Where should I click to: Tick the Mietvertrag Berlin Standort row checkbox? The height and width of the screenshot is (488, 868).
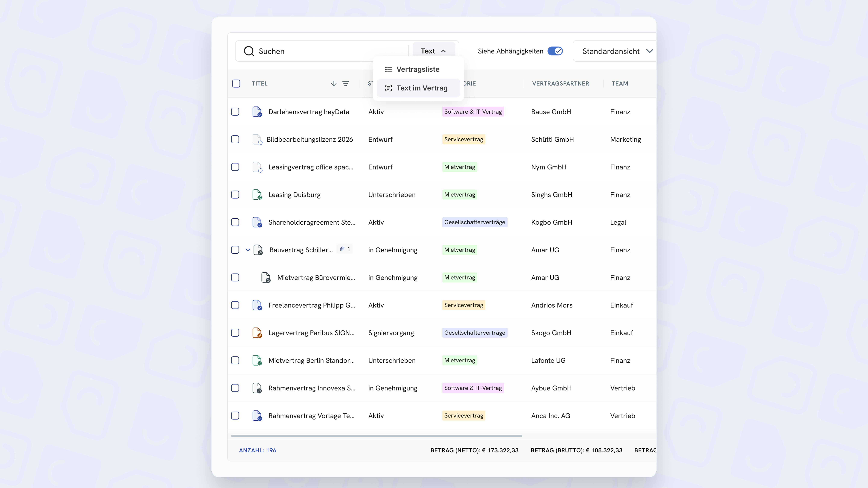click(235, 360)
